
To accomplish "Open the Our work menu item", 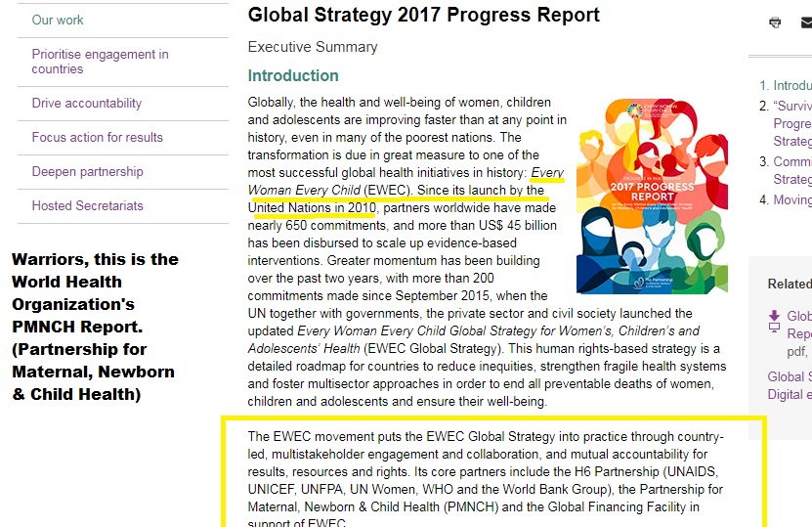I will 58,21.
